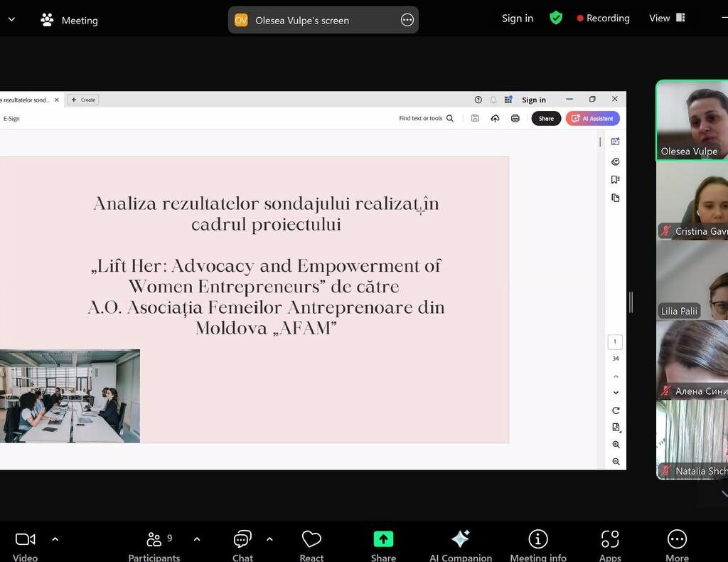Select Lilia Palii's video thumbnail
728x562 pixels.
pyautogui.click(x=692, y=280)
